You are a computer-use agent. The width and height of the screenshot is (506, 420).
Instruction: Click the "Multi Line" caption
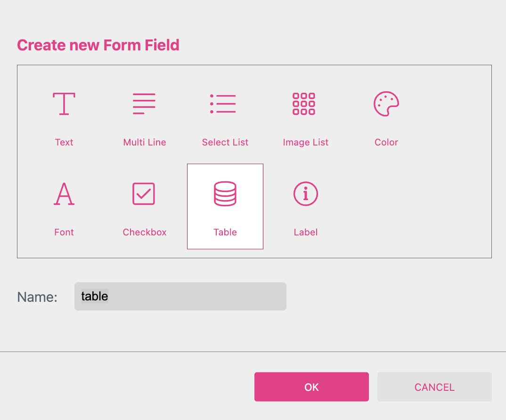145,142
